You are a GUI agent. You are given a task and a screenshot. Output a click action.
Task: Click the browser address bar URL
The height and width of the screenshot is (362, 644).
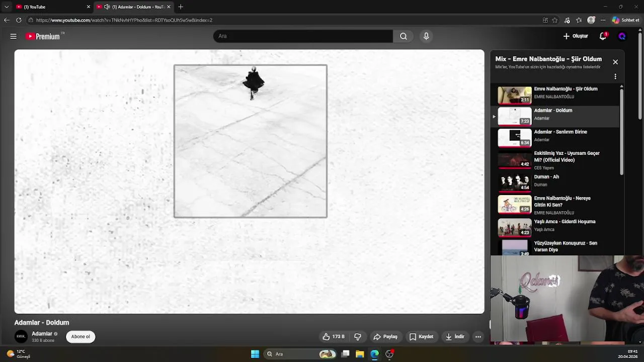coord(124,20)
